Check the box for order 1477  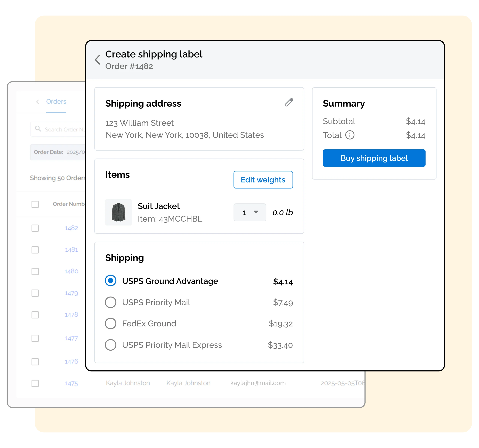(35, 338)
